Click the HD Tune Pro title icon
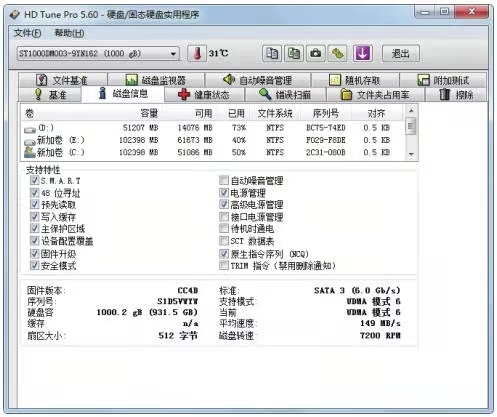Viewport: 497px width, 417px height. tap(15, 15)
